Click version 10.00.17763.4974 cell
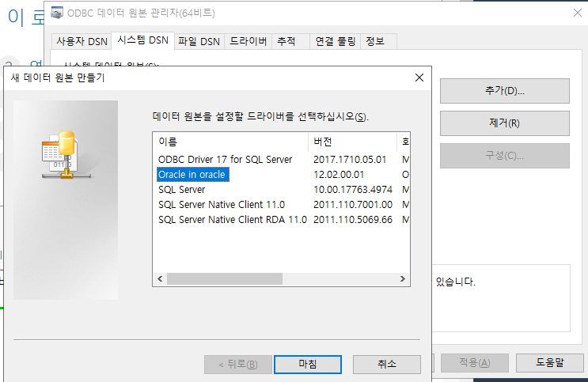 tap(353, 189)
